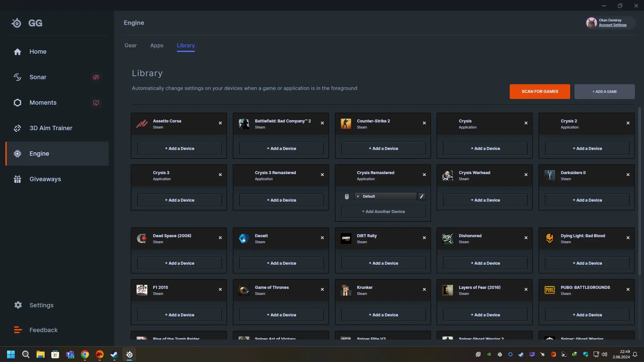Remove PUBG: BATTLEGROUNDS card
This screenshot has width=644, height=362.
point(628,290)
